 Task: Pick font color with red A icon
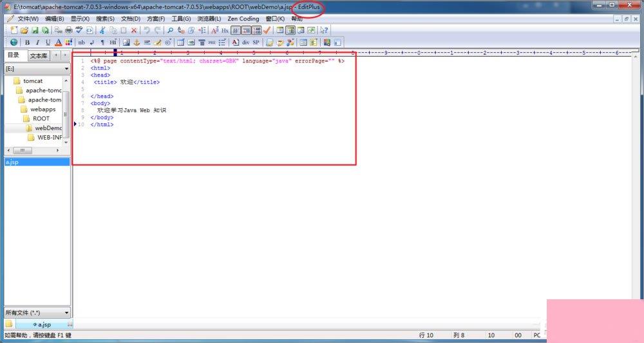click(59, 42)
